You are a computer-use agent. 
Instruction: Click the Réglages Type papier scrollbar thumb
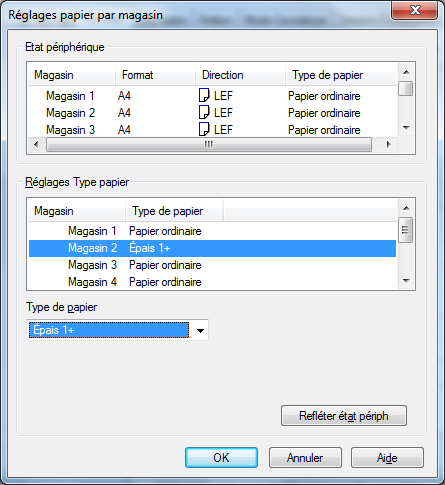click(x=406, y=230)
